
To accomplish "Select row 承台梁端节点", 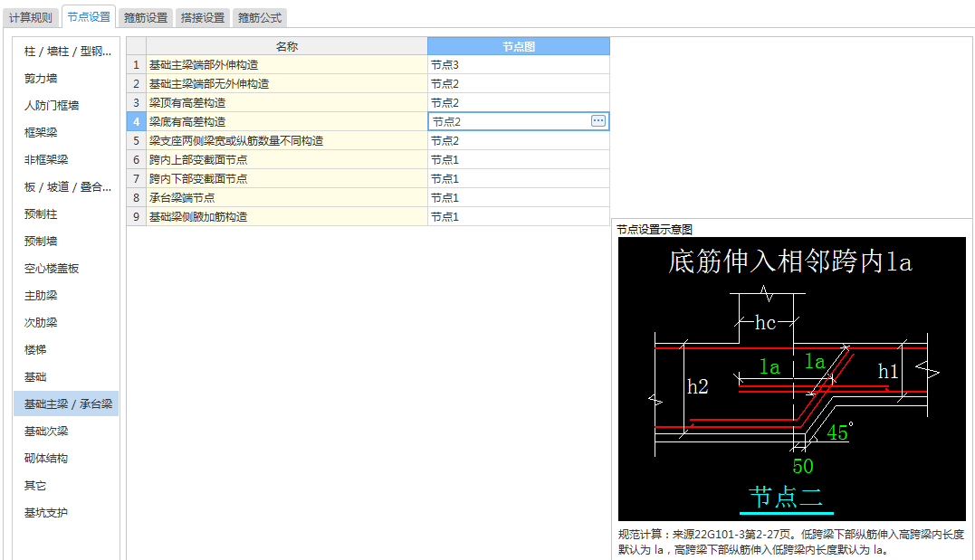I will pyautogui.click(x=287, y=197).
